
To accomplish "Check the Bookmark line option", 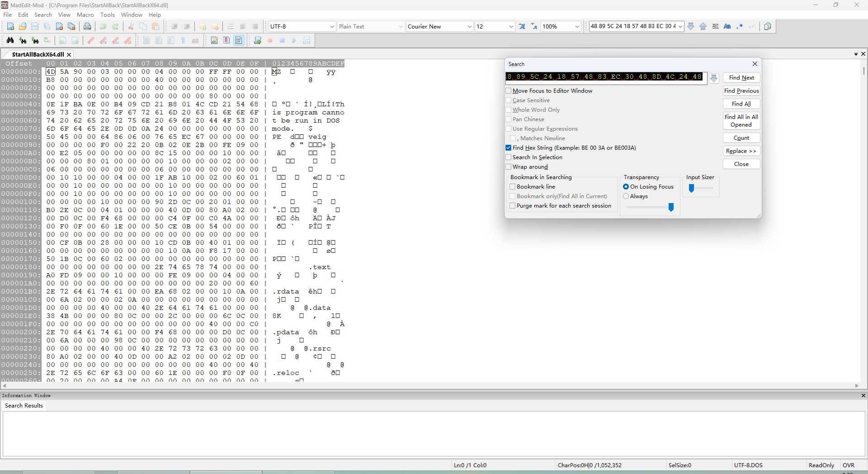I will [513, 187].
